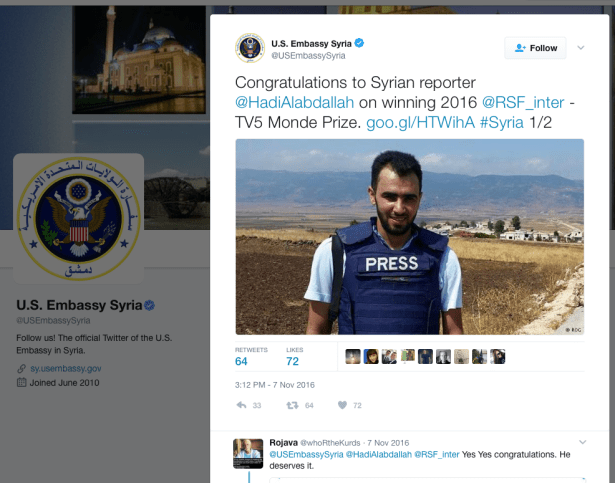Open the PRESS vest reporter photo
Image resolution: width=615 pixels, height=483 pixels.
pyautogui.click(x=409, y=237)
